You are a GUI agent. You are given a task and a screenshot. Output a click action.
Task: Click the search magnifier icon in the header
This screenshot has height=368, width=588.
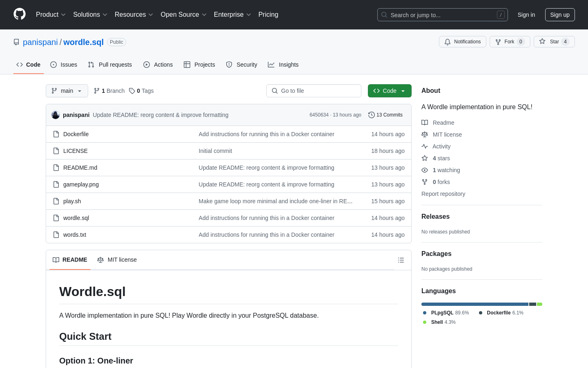pyautogui.click(x=384, y=15)
